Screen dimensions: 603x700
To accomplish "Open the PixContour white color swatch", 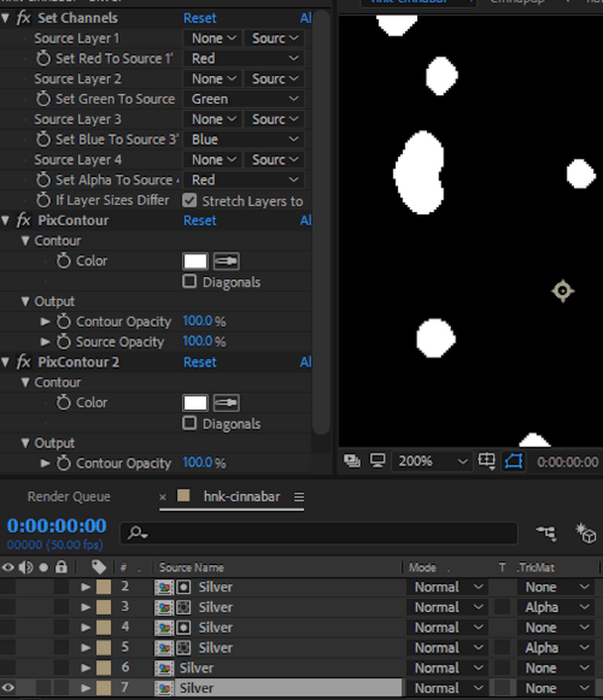I will 195,261.
